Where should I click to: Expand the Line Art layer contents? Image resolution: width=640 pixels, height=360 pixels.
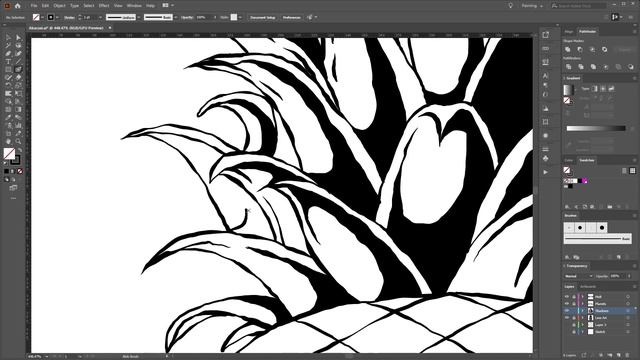[x=583, y=318]
